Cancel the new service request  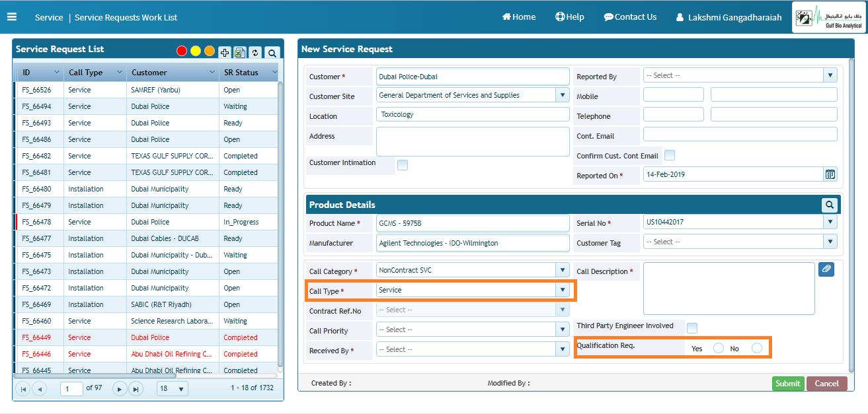coord(827,384)
